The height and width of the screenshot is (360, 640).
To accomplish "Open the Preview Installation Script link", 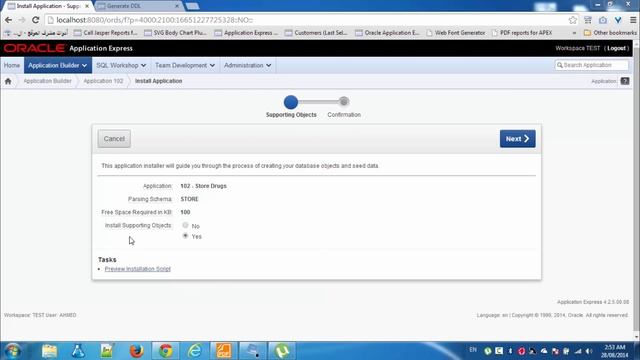I will (138, 269).
